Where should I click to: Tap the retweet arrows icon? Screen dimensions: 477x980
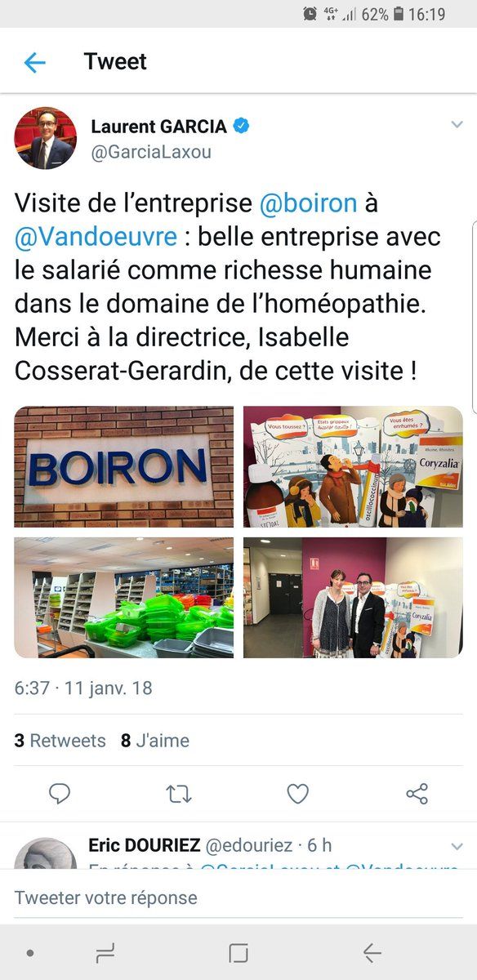pyautogui.click(x=179, y=793)
